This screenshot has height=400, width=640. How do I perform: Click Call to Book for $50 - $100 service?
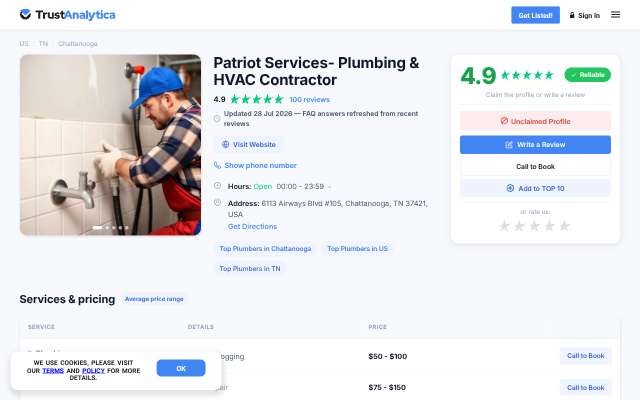[x=585, y=356]
